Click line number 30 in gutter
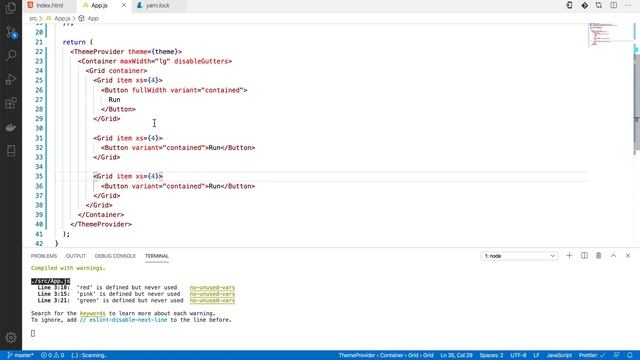Screen dimensions: 640x360 (x=39, y=128)
